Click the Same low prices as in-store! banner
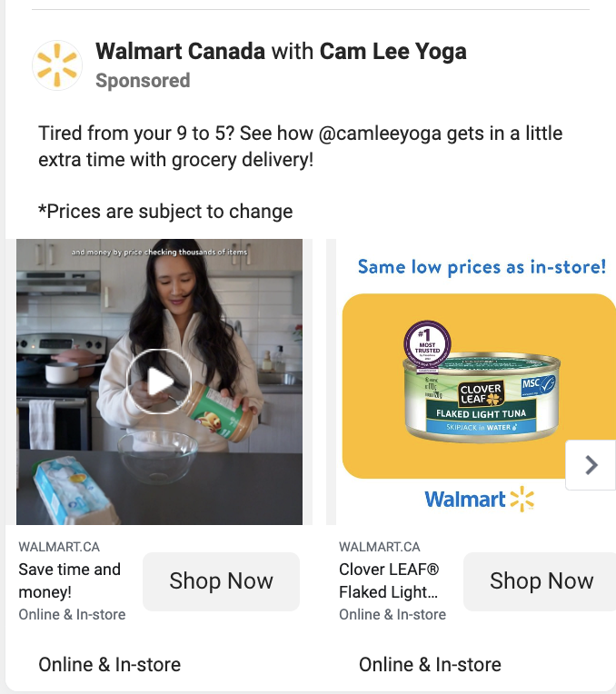Viewport: 616px width, 694px height. click(x=482, y=267)
